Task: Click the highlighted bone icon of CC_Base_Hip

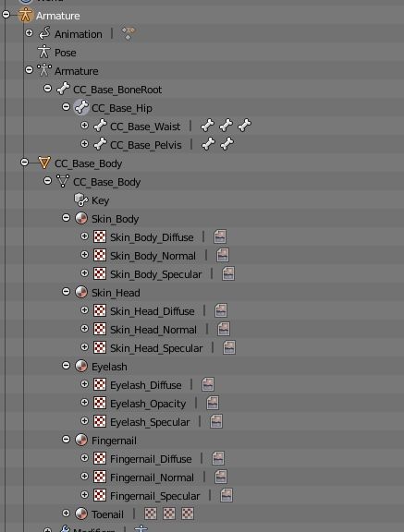Action: click(81, 107)
